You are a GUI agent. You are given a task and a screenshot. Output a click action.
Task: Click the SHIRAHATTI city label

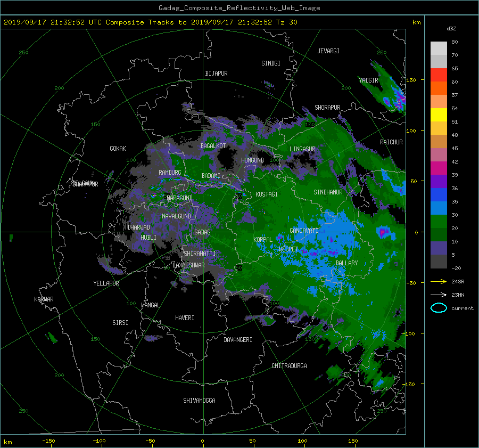200,254
